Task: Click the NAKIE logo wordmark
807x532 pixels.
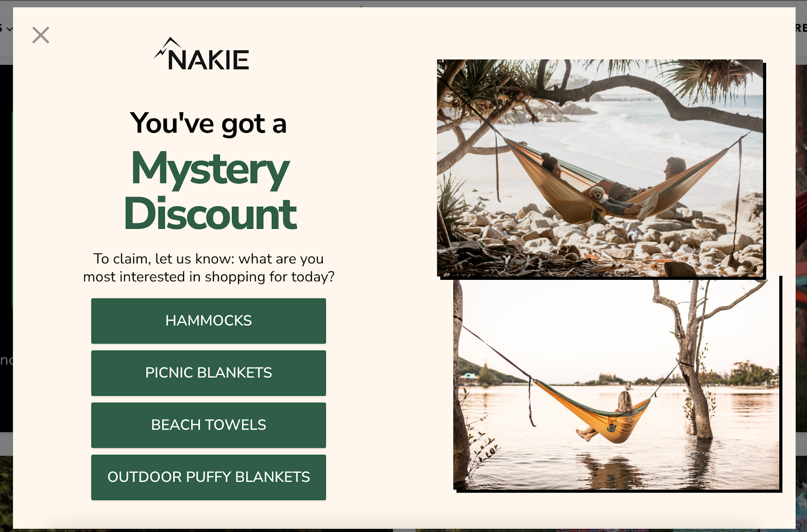Action: click(208, 60)
